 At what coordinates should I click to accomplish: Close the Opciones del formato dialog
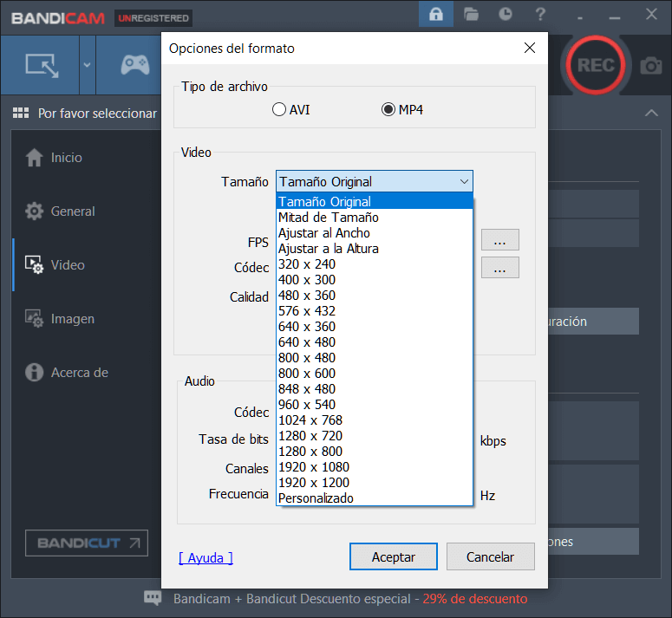tap(530, 48)
